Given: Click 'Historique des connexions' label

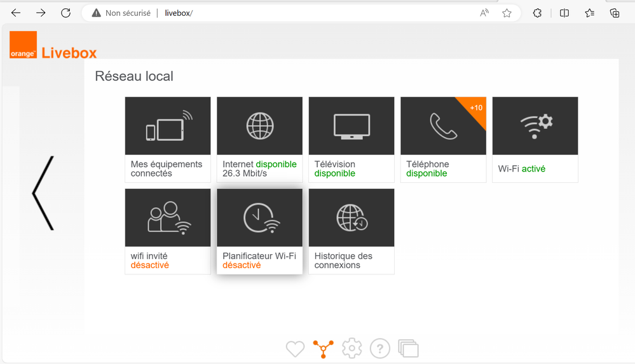Looking at the screenshot, I should [343, 260].
